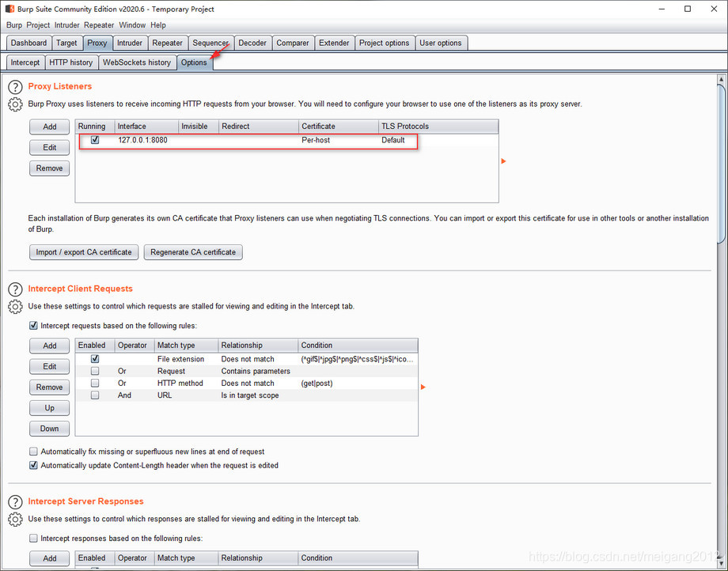
Task: Enable URL Is in target scope checkbox
Action: pyautogui.click(x=95, y=395)
